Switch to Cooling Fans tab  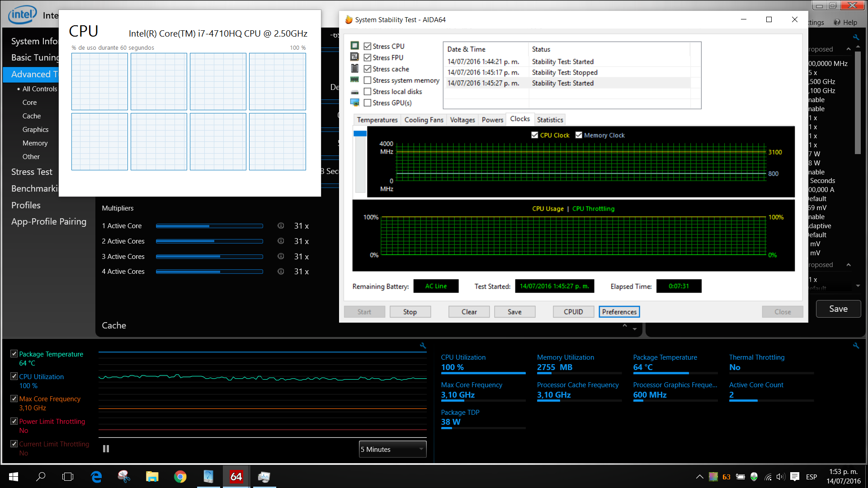click(424, 120)
